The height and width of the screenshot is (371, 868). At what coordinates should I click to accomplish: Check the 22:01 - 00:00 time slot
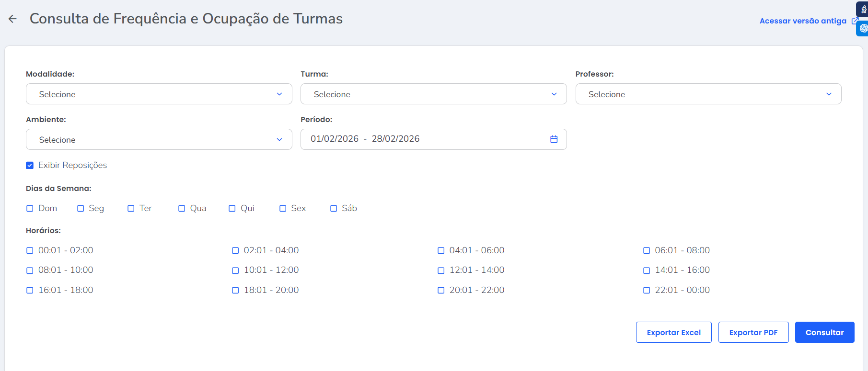(x=647, y=290)
